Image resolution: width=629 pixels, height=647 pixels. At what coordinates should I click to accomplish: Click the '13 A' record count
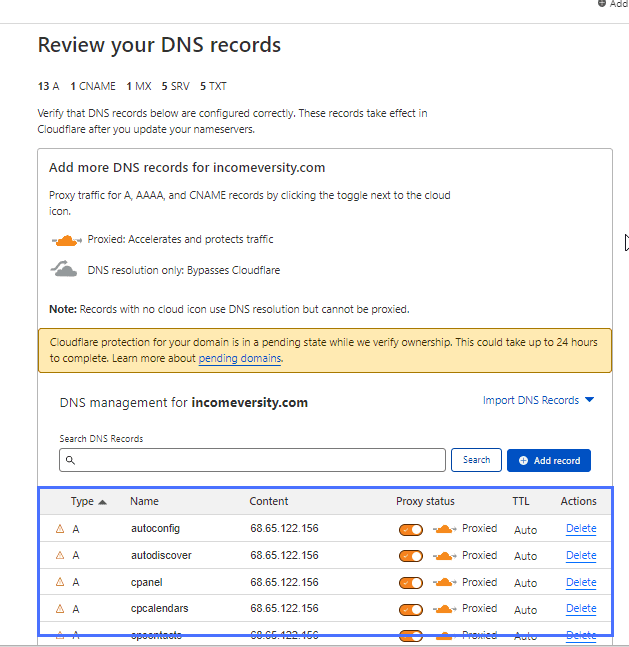tap(48, 86)
